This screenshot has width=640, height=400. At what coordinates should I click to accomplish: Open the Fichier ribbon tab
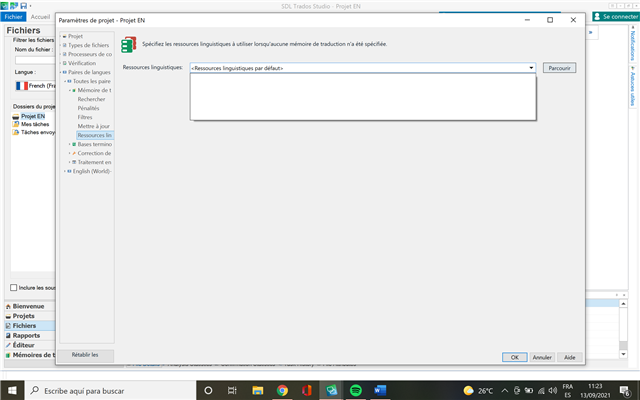(13, 17)
